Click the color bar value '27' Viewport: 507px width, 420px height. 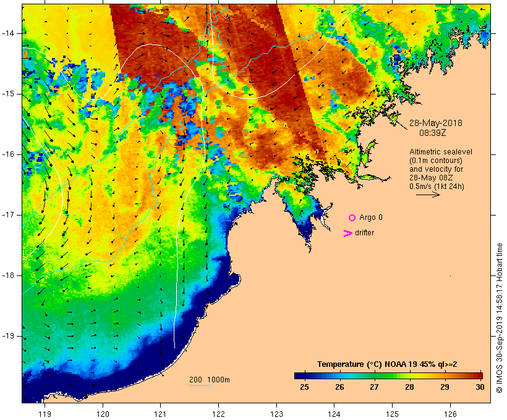pos(374,387)
